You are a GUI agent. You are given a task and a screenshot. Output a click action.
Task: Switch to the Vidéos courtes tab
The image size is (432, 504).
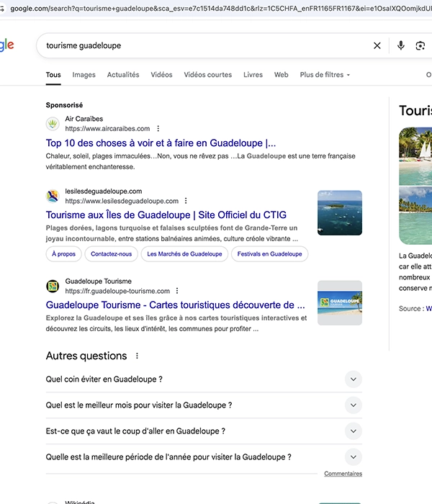point(208,75)
